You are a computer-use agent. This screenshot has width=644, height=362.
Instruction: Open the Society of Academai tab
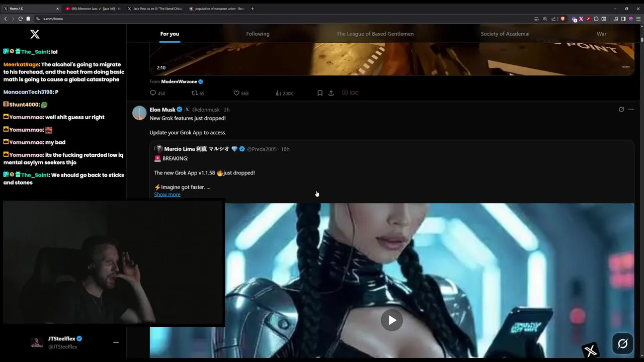click(x=505, y=34)
